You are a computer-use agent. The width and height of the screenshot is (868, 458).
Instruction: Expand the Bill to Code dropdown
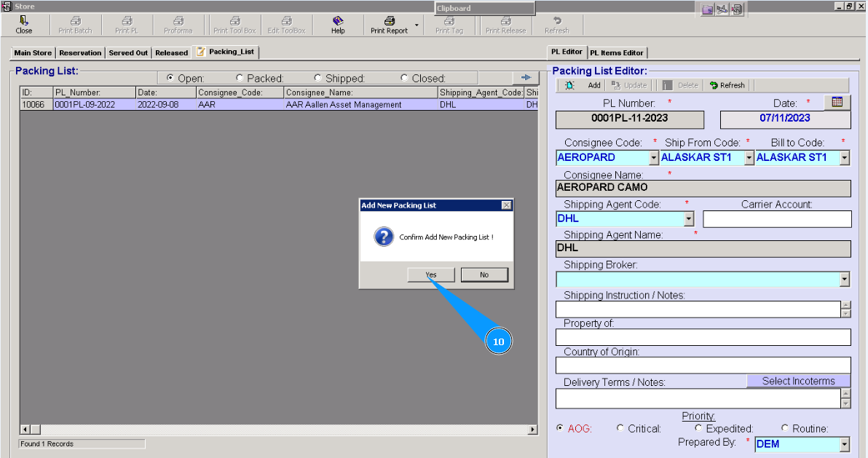[844, 158]
